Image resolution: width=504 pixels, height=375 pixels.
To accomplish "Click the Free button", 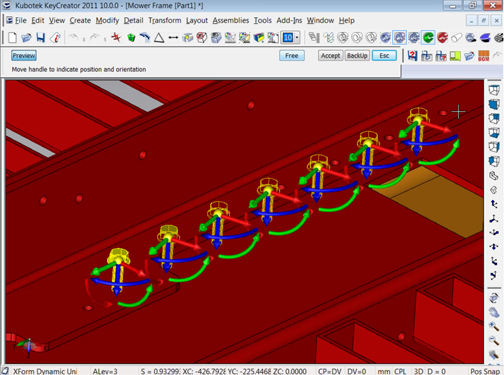I will 292,56.
